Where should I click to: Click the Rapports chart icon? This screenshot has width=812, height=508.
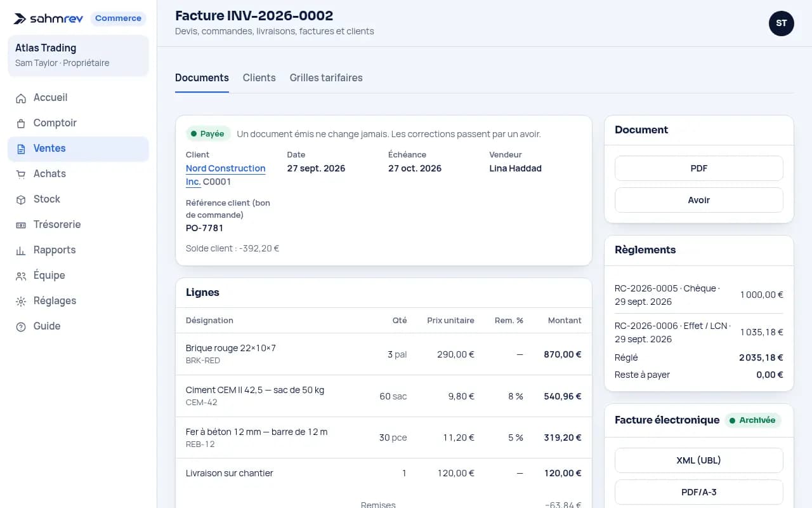click(21, 250)
